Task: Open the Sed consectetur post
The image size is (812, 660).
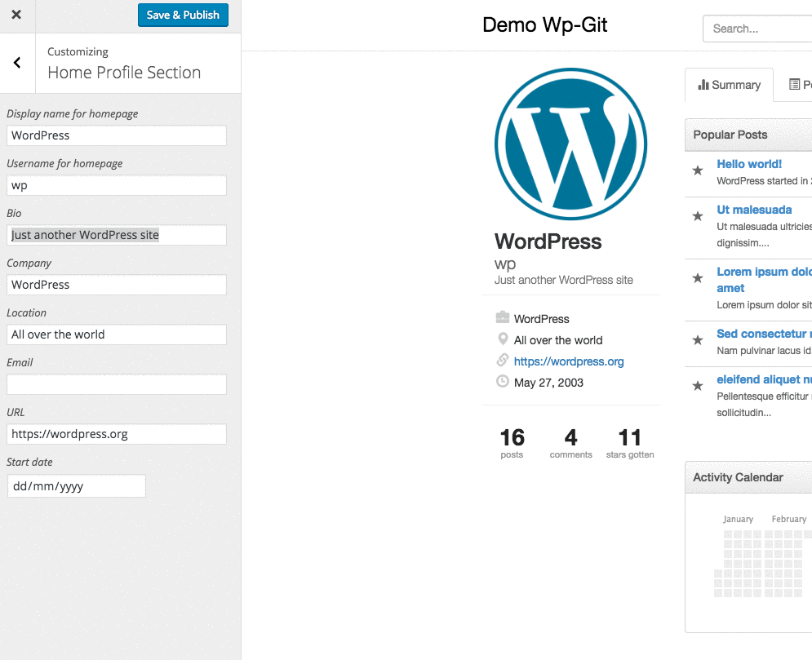Action: 765,334
